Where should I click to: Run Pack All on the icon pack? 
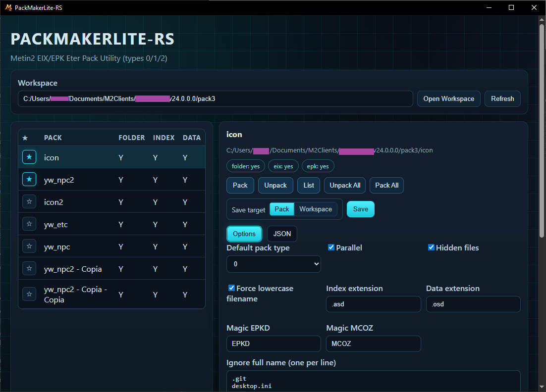coord(386,185)
